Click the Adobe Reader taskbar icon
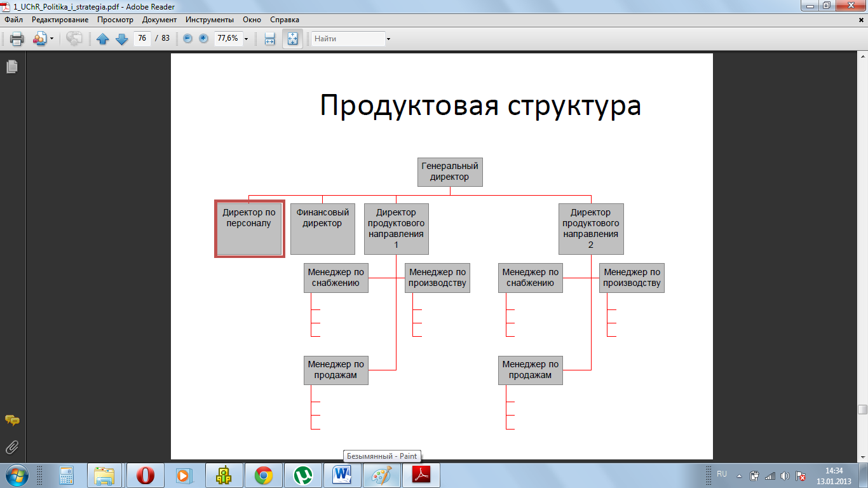Image resolution: width=868 pixels, height=488 pixels. (422, 475)
